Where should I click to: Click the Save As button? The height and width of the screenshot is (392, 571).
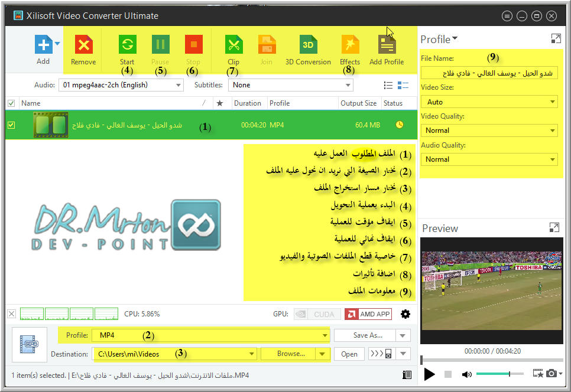click(365, 335)
